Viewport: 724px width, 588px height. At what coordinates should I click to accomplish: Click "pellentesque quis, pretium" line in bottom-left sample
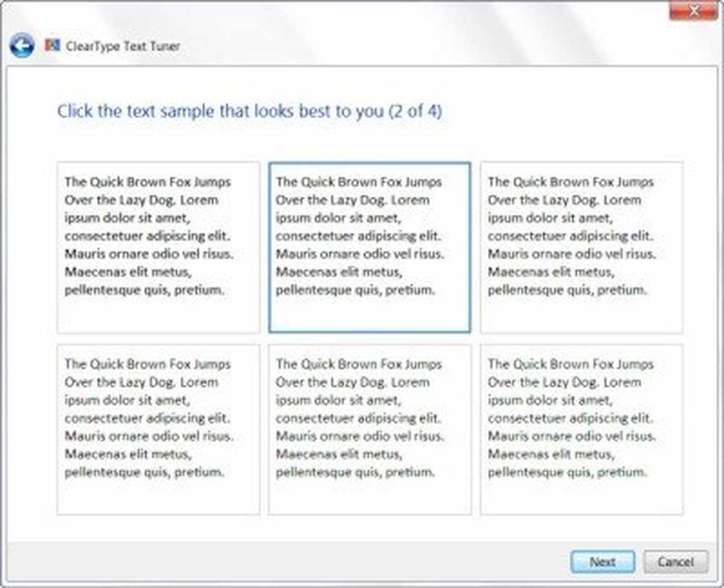point(144,472)
